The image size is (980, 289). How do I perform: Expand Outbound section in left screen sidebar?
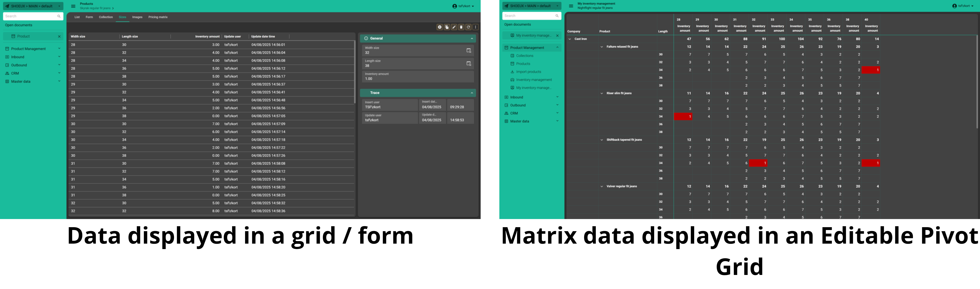coord(59,65)
